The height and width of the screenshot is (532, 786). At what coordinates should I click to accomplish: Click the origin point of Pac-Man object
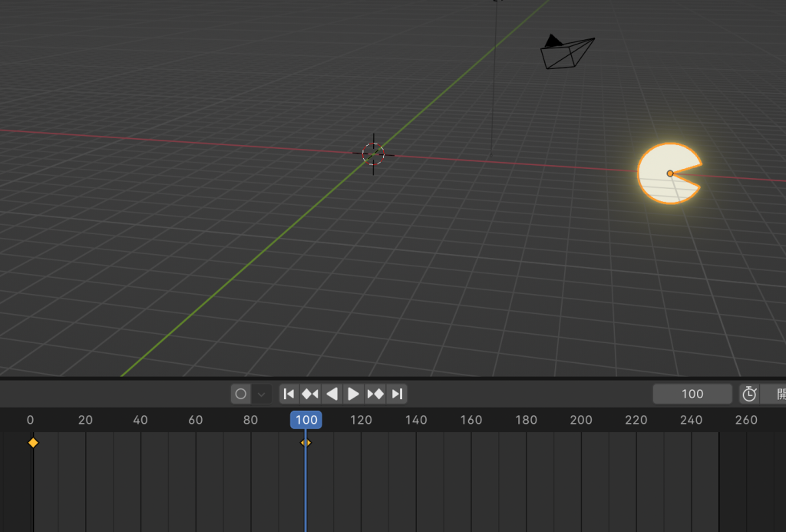point(670,173)
